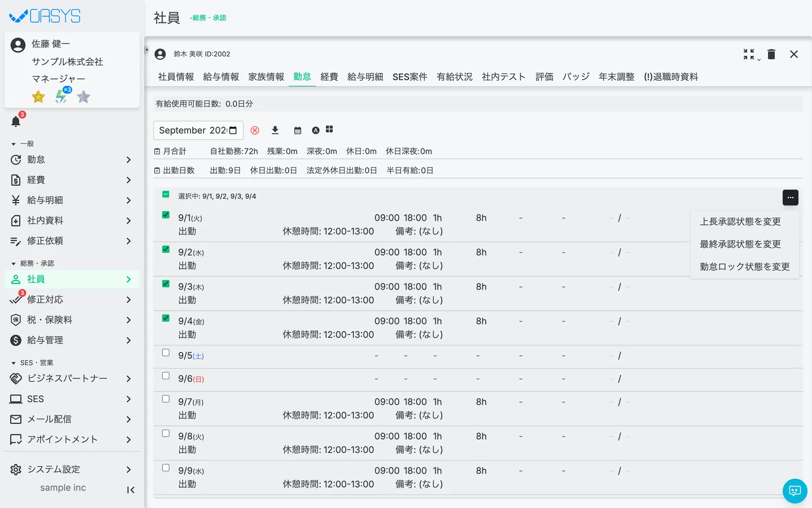Toggle the select-all checkbox beside 選択中
Image resolution: width=812 pixels, height=508 pixels.
click(166, 194)
